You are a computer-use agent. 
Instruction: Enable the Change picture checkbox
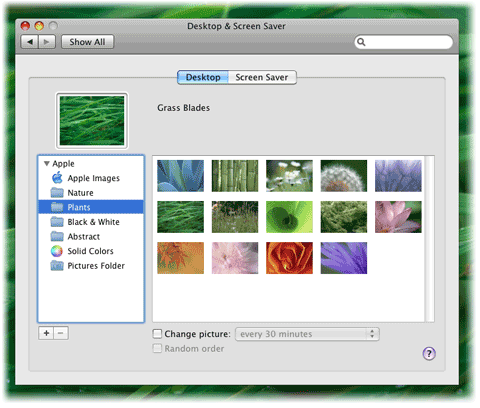pyautogui.click(x=157, y=334)
